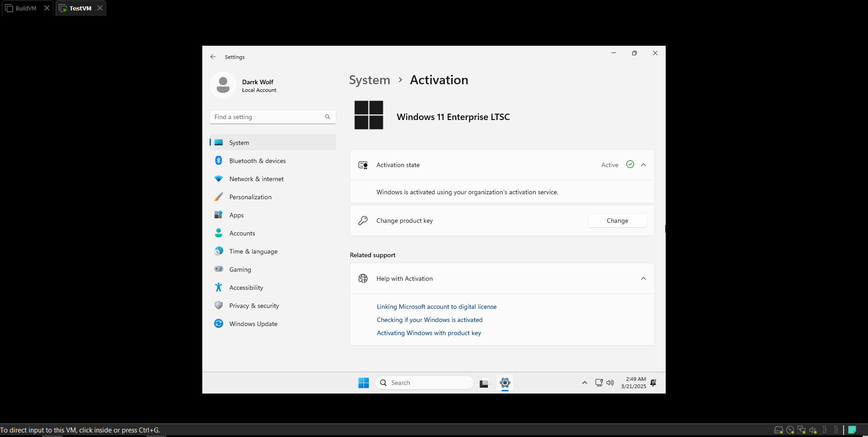The image size is (868, 437).
Task: Select Personalization in the sidebar
Action: click(x=273, y=197)
